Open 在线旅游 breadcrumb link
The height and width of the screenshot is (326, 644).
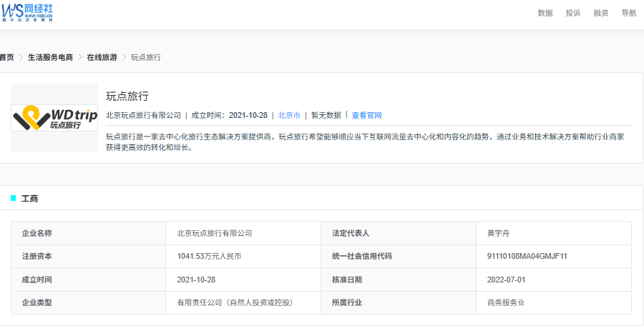[x=102, y=57]
